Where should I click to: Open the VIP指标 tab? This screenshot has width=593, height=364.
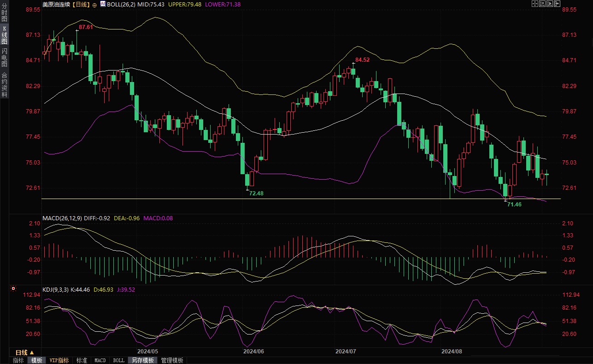coord(59,360)
